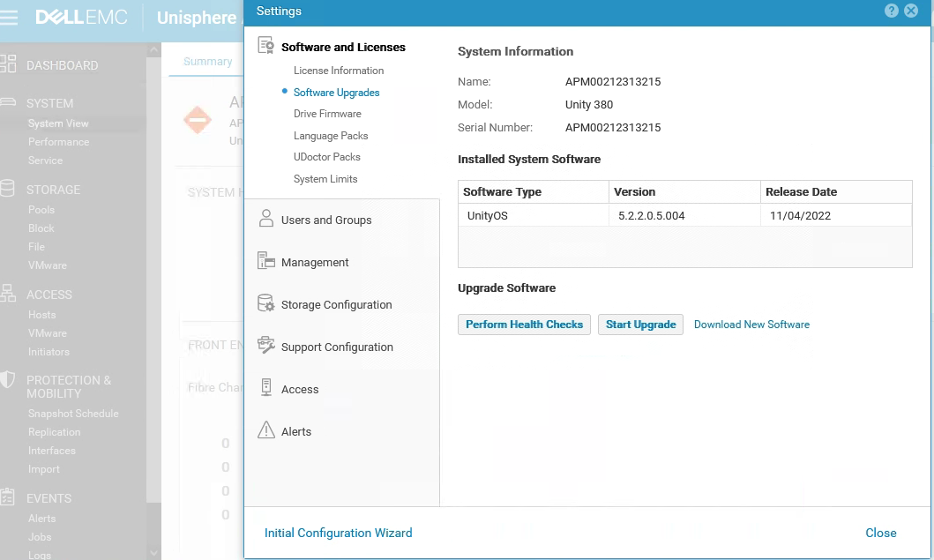Close Settings with the X icon
The image size is (934, 560).
pyautogui.click(x=911, y=11)
